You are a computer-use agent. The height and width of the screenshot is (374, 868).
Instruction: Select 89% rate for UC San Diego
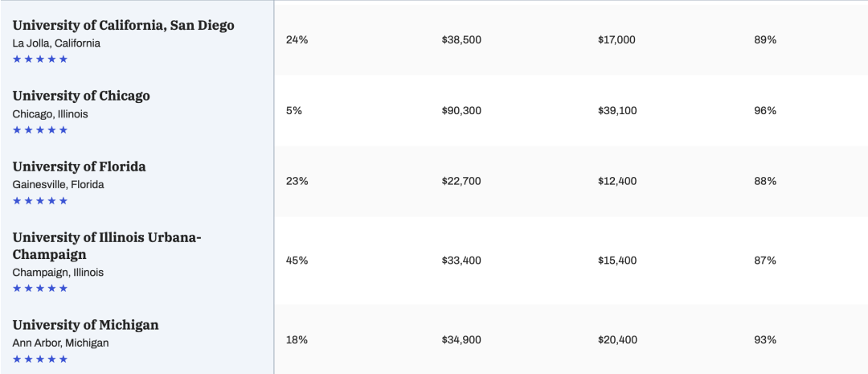click(765, 40)
